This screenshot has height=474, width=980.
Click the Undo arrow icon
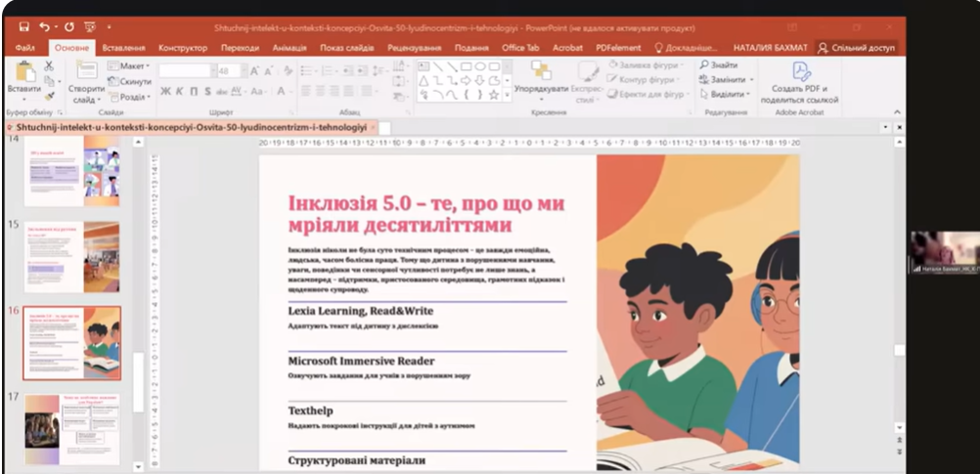(45, 27)
